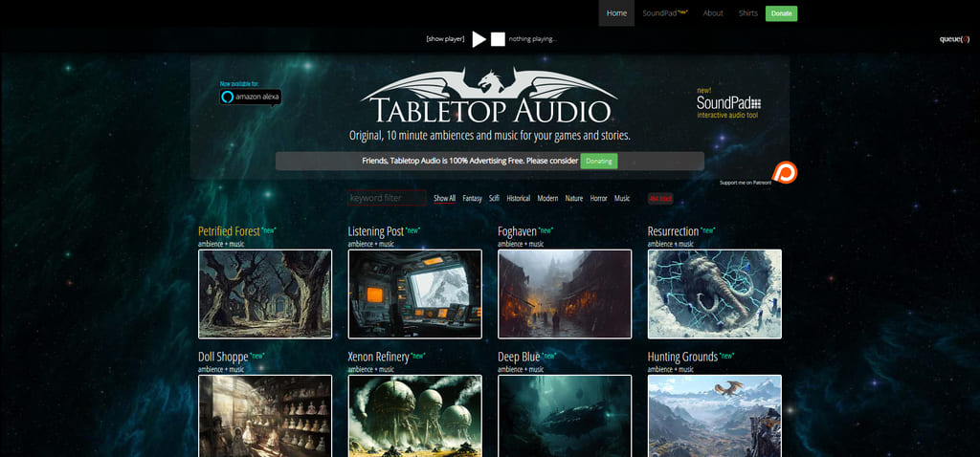Click the Petrified Forest thumbnail image

point(265,294)
